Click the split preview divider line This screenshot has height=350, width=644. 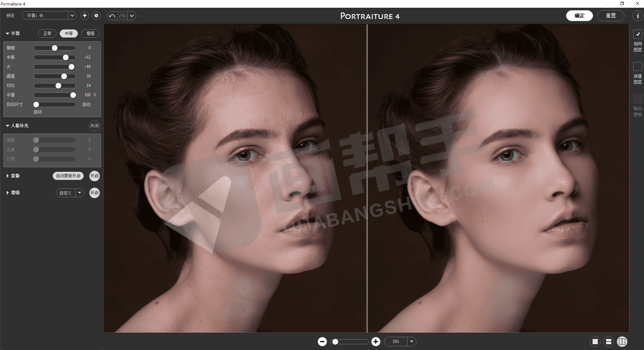(367, 178)
